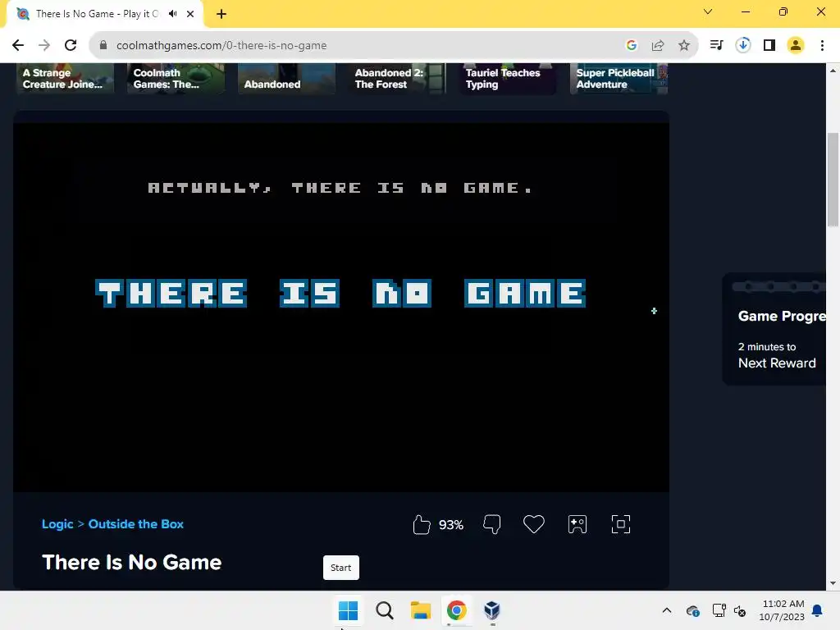Click the add to playlist icon
840x630 pixels.
(x=577, y=524)
